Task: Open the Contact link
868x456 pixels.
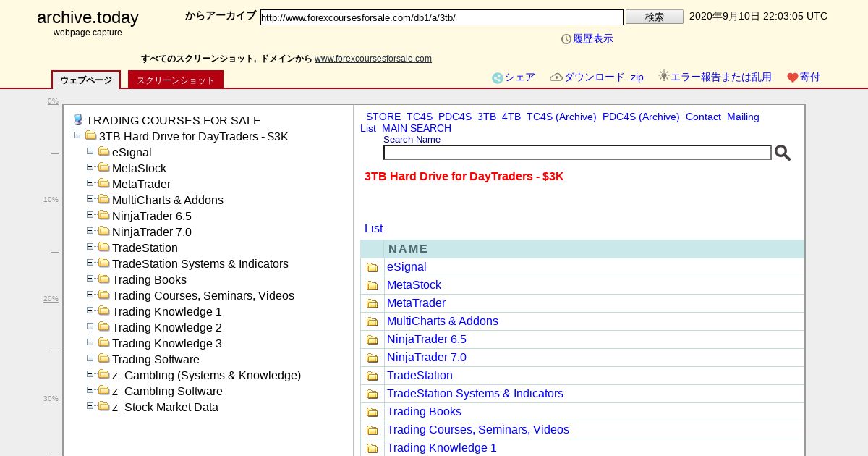Action: 703,117
